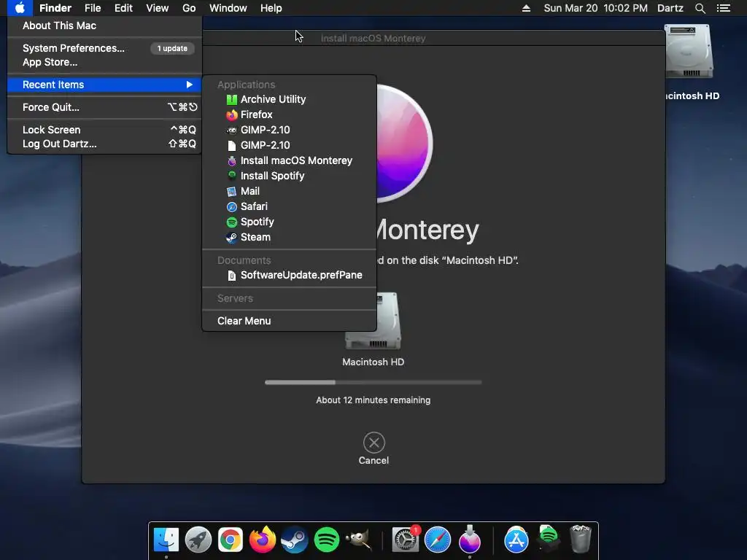
Task: Click the date and time display
Action: [595, 8]
